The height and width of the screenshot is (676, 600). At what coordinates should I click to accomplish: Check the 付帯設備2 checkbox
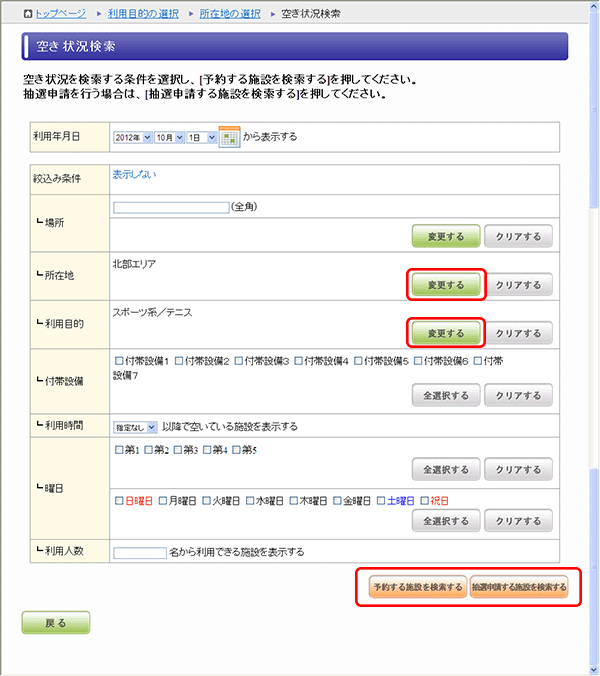(179, 360)
